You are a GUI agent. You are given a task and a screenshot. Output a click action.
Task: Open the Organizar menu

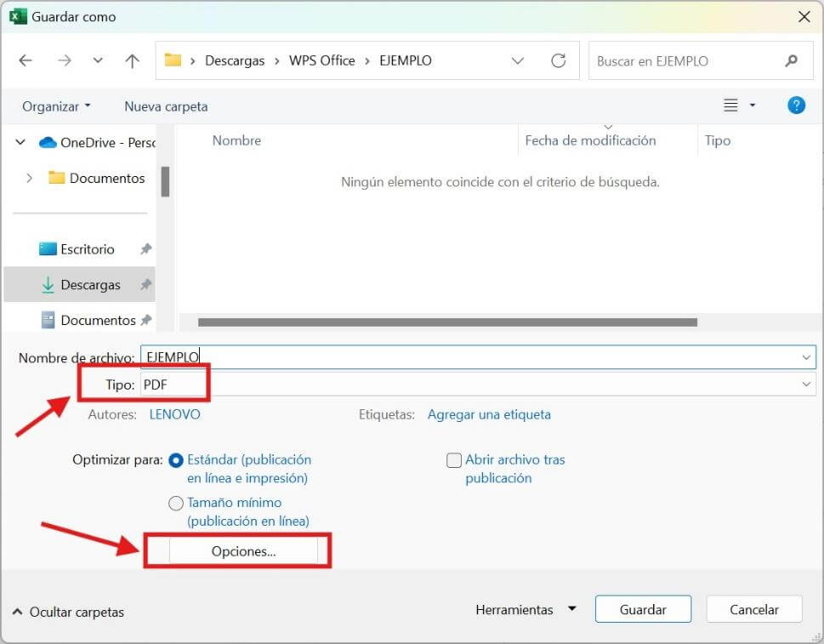coord(54,105)
